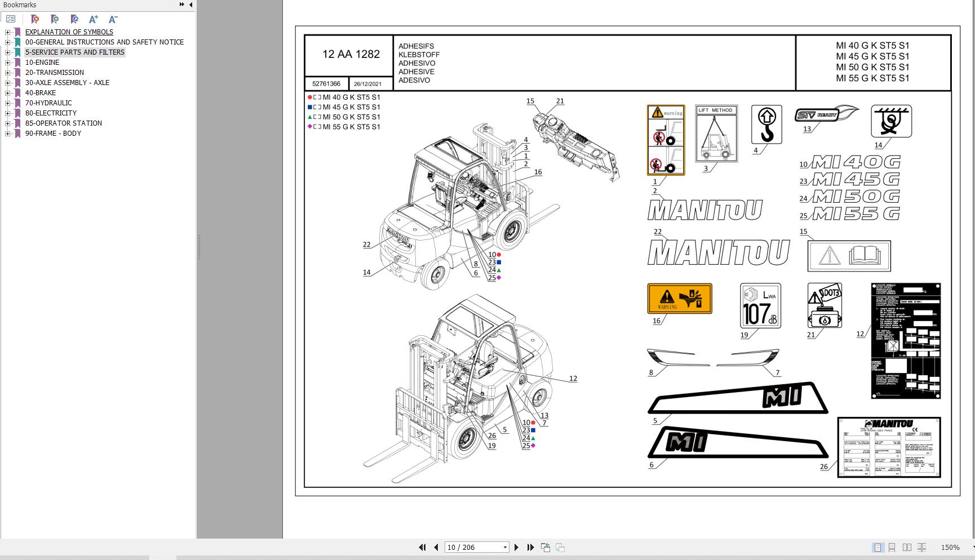
Task: Open the 30-AXLE ASSEMBLY - AXLE bookmark
Action: pos(67,83)
